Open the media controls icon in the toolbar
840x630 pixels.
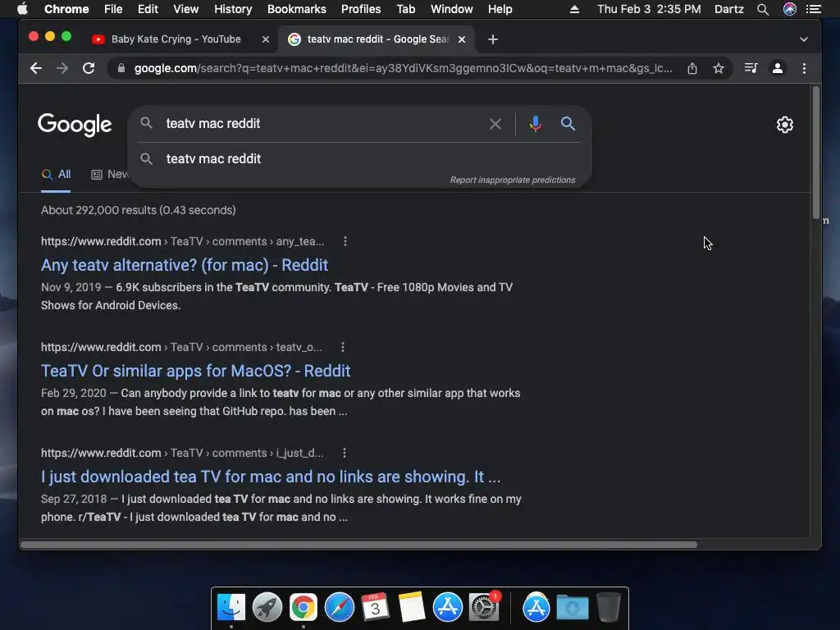pos(751,68)
